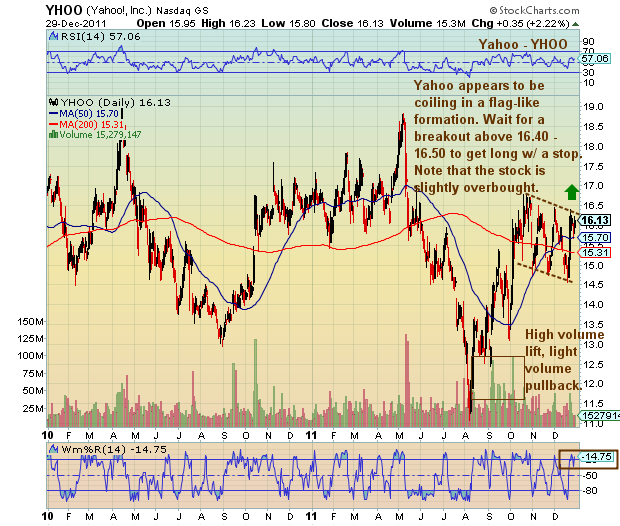Click the 16.13 last price tag
The height and width of the screenshot is (526, 620).
595,220
